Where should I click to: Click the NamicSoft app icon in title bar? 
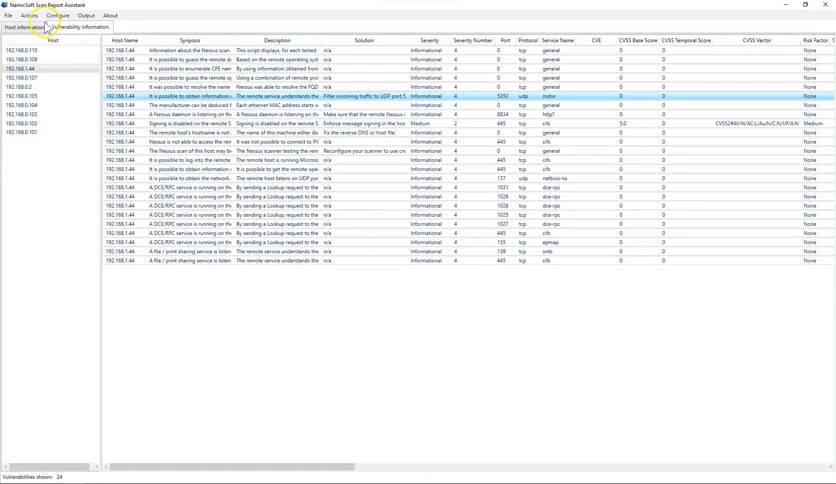pyautogui.click(x=5, y=5)
